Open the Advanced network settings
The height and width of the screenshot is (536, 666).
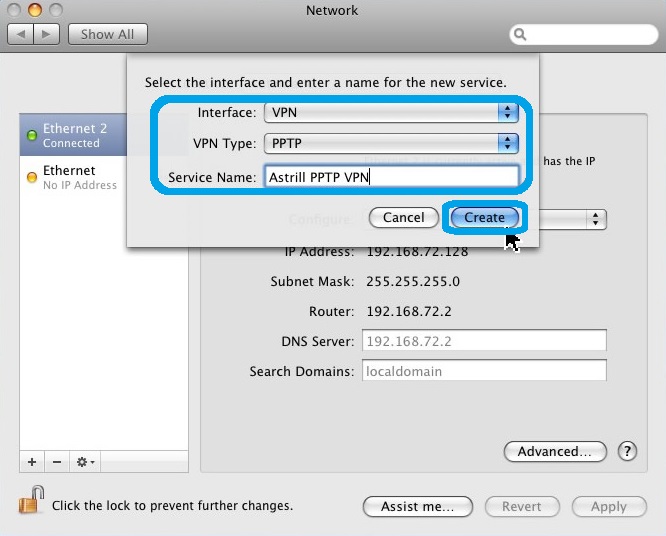click(555, 451)
